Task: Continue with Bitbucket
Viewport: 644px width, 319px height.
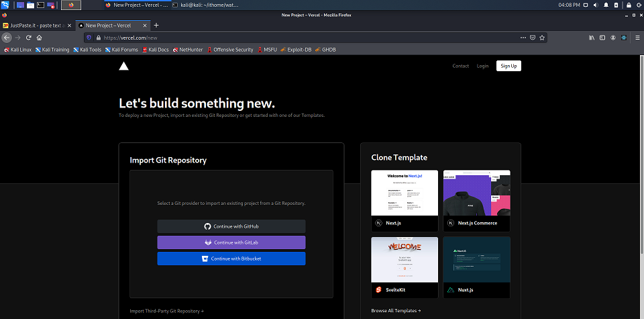Action: click(231, 259)
